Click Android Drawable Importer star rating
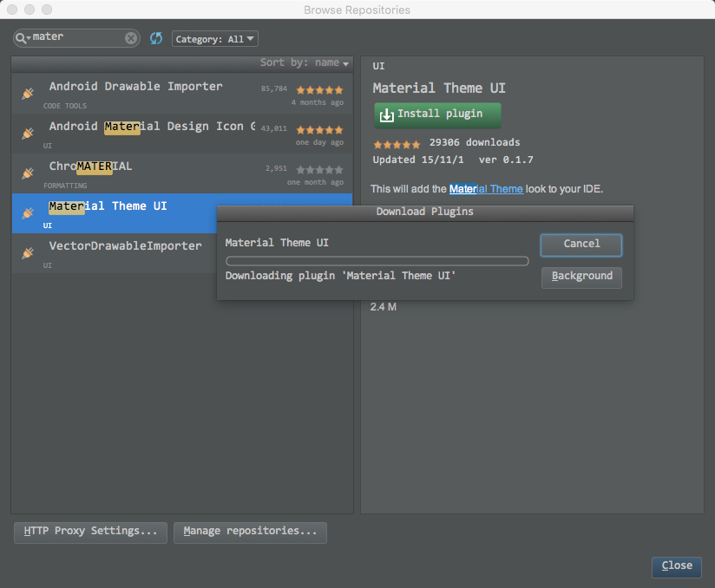This screenshot has height=588, width=715. click(x=319, y=90)
